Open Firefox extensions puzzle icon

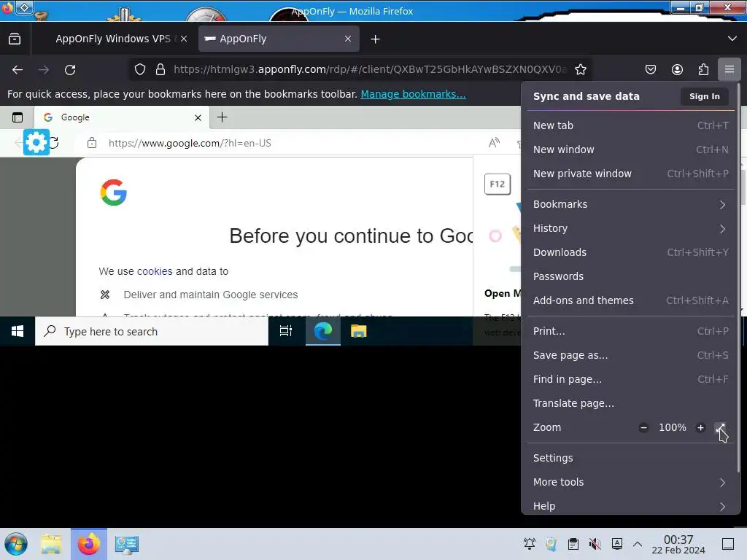point(703,69)
